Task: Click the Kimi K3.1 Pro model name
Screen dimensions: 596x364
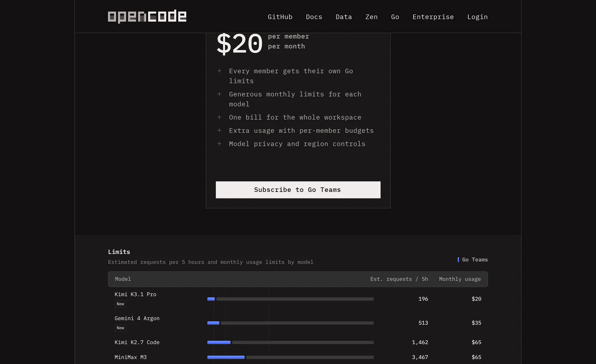Action: pos(136,294)
